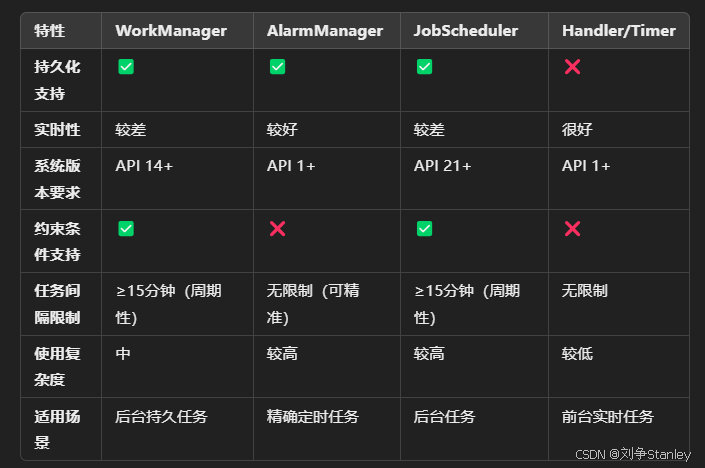Click green check for WorkManager 约束条件支持
705x468 pixels.
[126, 228]
